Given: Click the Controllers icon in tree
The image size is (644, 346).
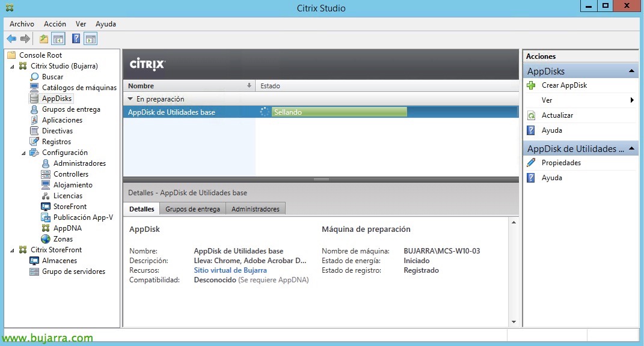Looking at the screenshot, I should (46, 174).
